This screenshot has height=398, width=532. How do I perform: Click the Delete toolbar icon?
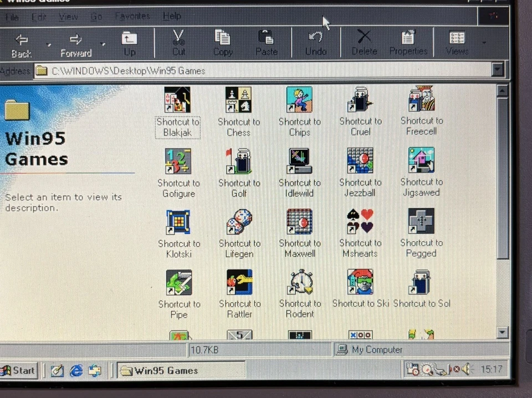click(x=364, y=42)
